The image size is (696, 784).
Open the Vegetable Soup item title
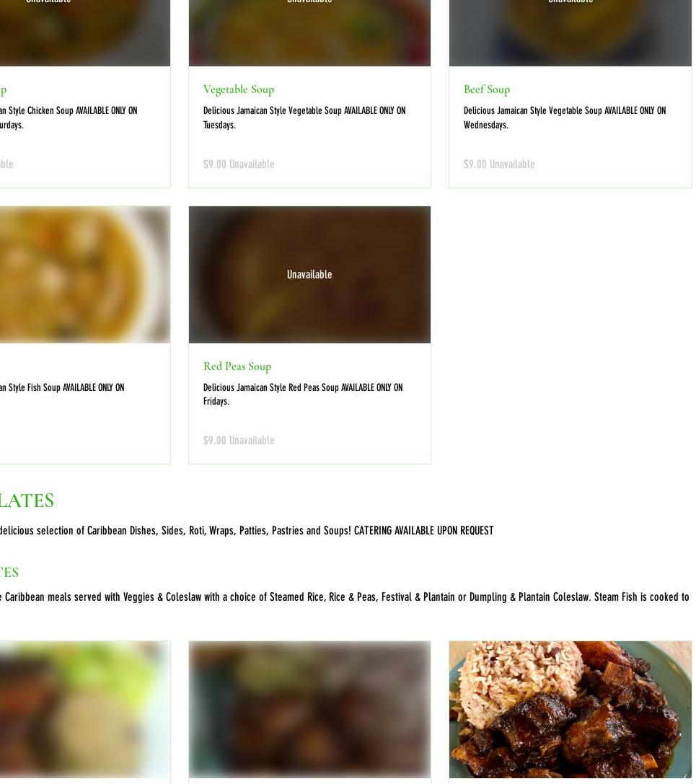tap(239, 89)
